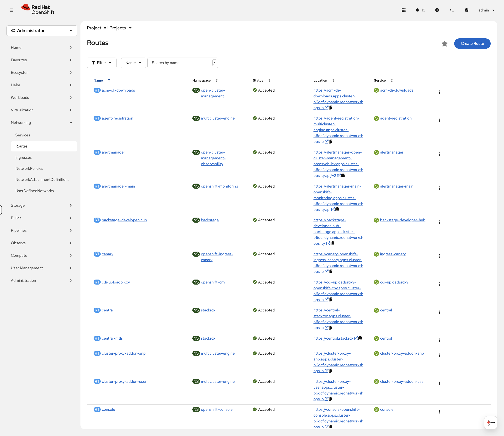504x436 pixels.
Task: Launch the web terminal from the masthead
Action: (452, 10)
